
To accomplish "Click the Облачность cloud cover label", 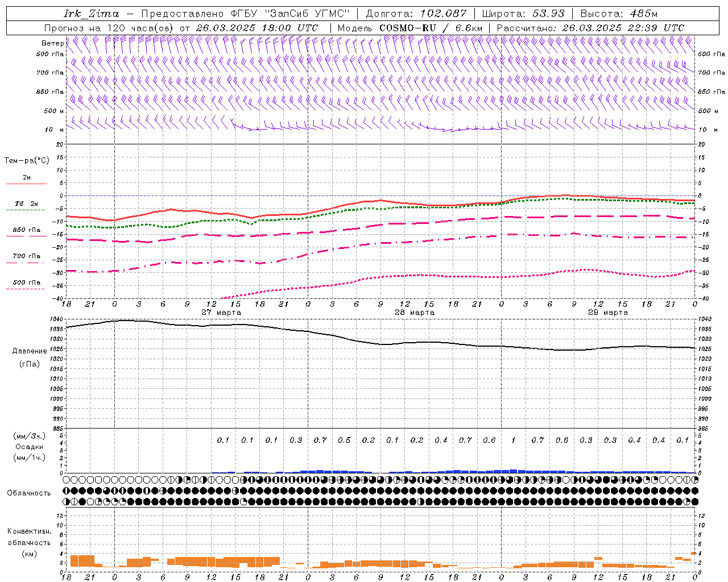I will click(29, 493).
